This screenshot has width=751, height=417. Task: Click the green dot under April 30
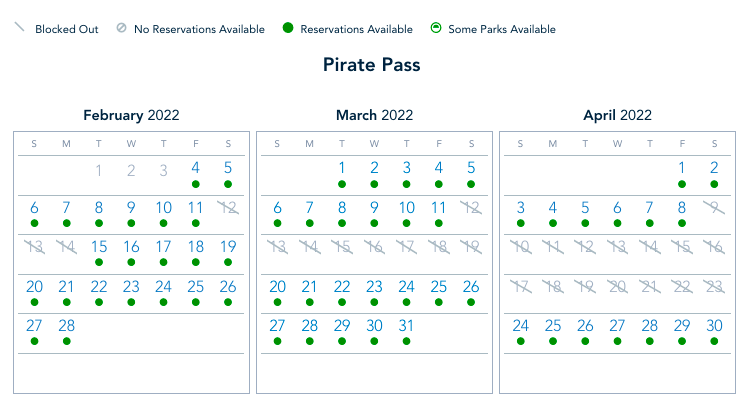click(x=714, y=341)
